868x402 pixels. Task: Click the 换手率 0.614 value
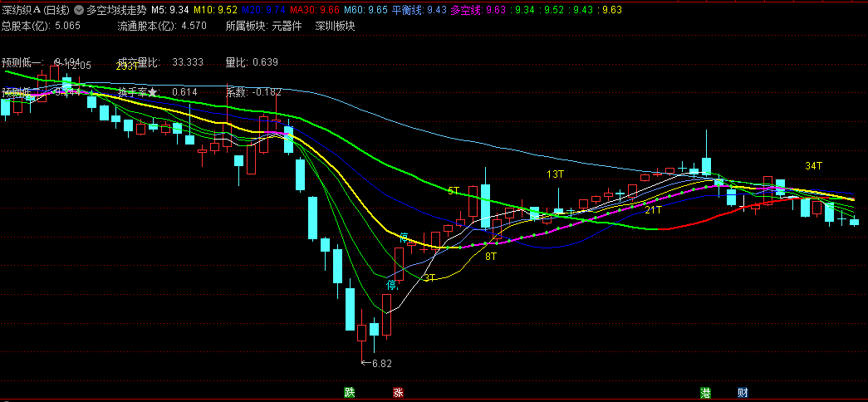coord(158,92)
